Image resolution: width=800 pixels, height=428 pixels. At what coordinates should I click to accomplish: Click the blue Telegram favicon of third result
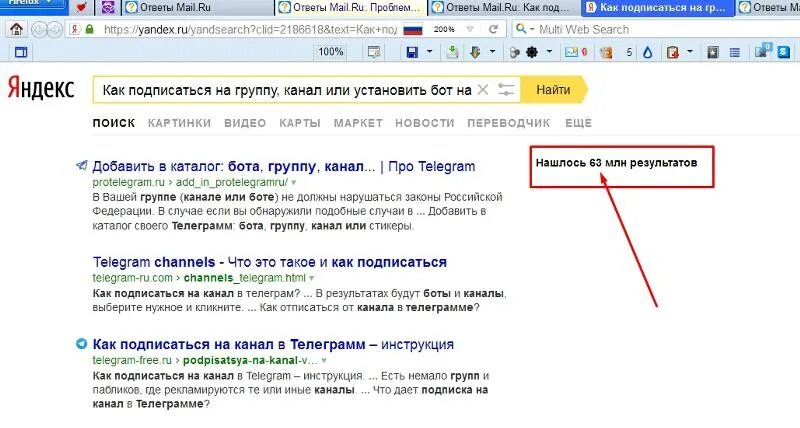[82, 344]
